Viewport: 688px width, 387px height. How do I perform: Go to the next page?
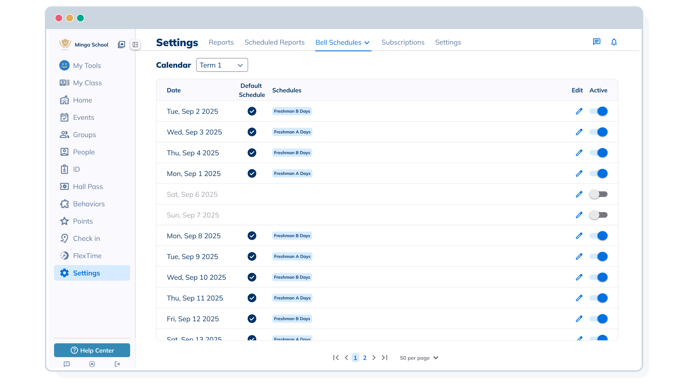[374, 358]
